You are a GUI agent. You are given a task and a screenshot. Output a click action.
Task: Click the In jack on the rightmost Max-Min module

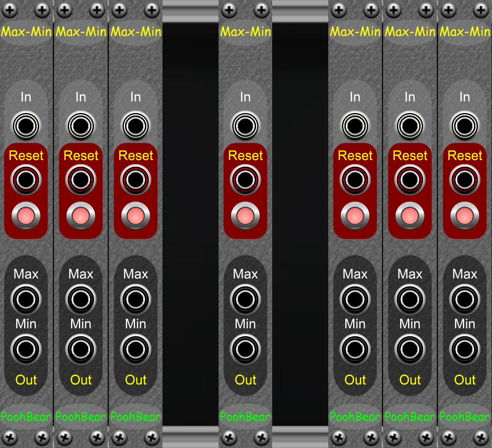(465, 124)
